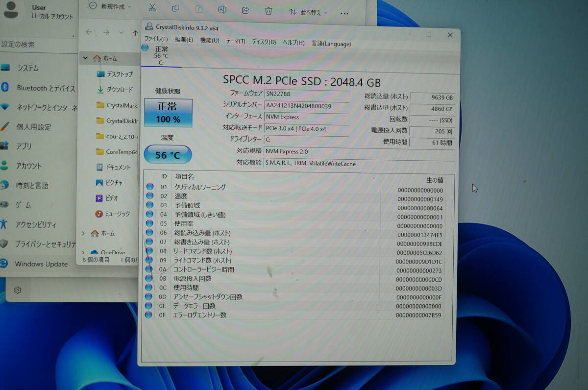
Task: Click the status dot for row 0B 電源投入回数
Action: coord(149,278)
